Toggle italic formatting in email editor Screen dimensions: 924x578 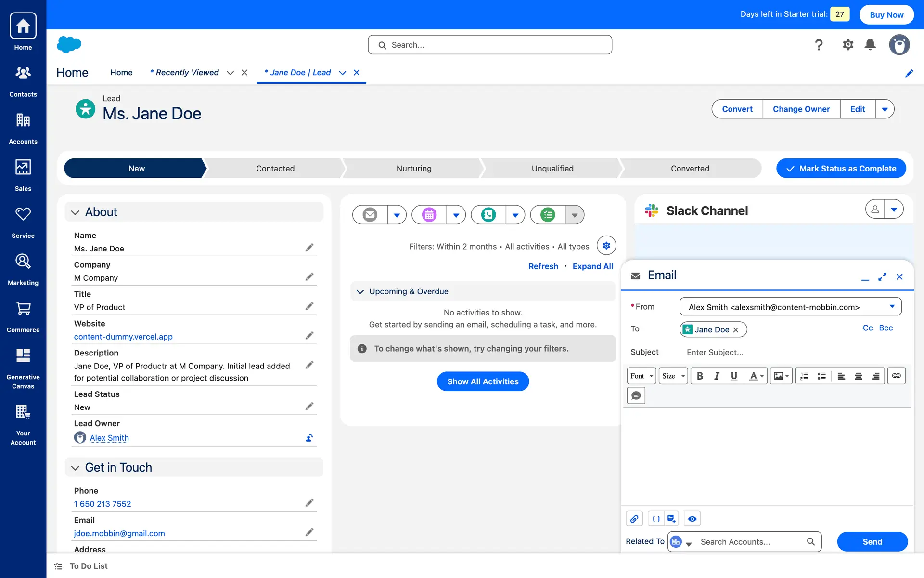click(x=717, y=376)
